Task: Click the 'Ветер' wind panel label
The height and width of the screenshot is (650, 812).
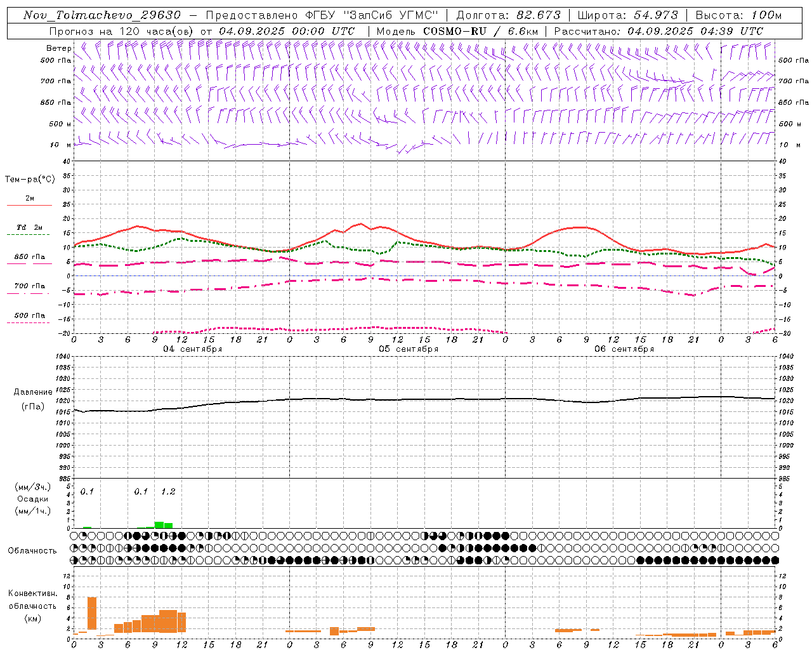Action: point(58,48)
